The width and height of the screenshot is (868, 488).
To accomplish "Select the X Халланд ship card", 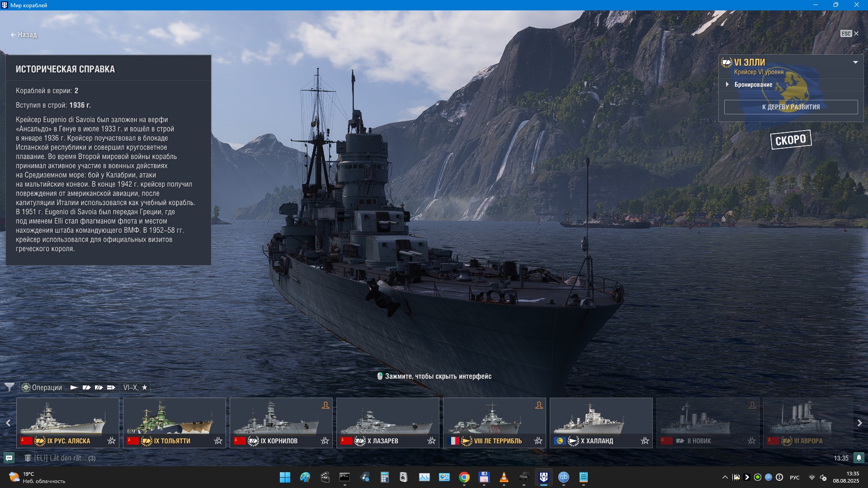I will (x=601, y=423).
